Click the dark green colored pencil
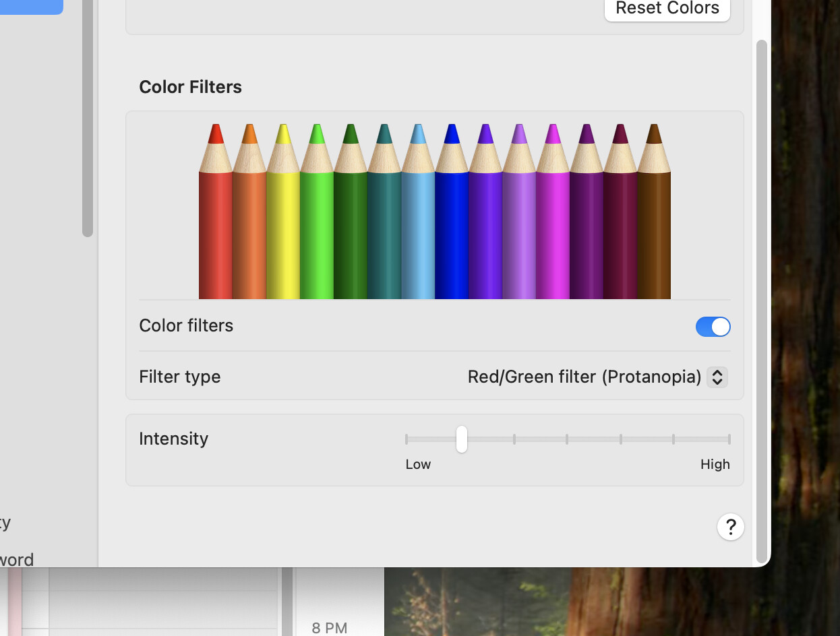Image resolution: width=840 pixels, height=636 pixels. click(351, 229)
